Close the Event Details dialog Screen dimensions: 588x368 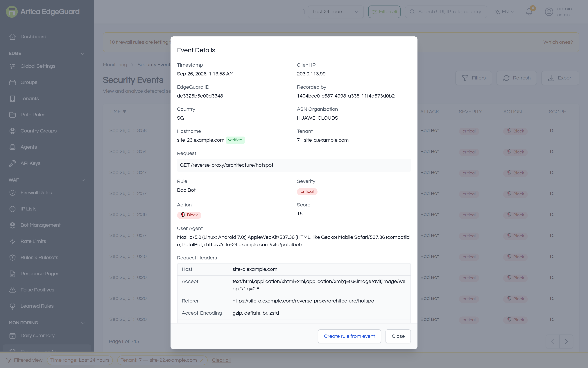point(398,336)
